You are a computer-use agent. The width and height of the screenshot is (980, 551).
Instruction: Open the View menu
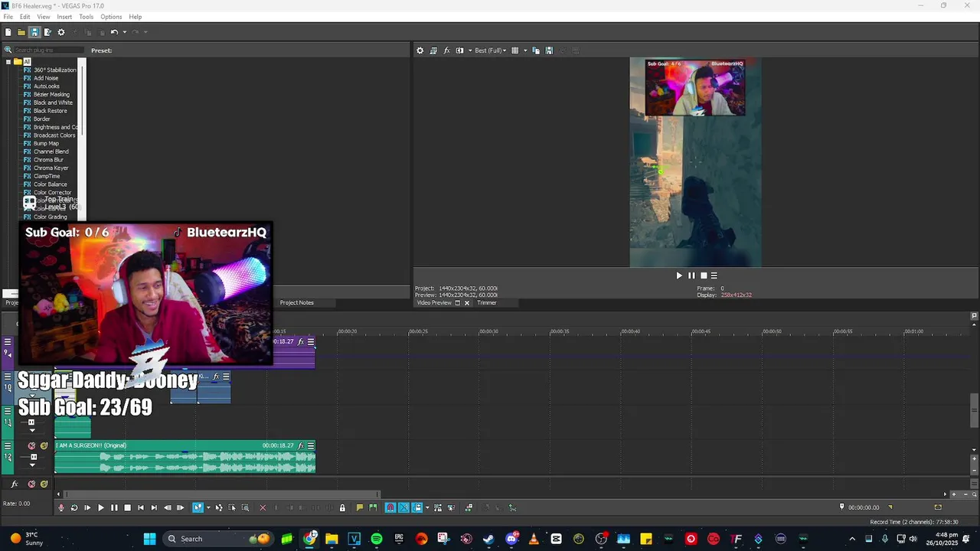coord(44,17)
